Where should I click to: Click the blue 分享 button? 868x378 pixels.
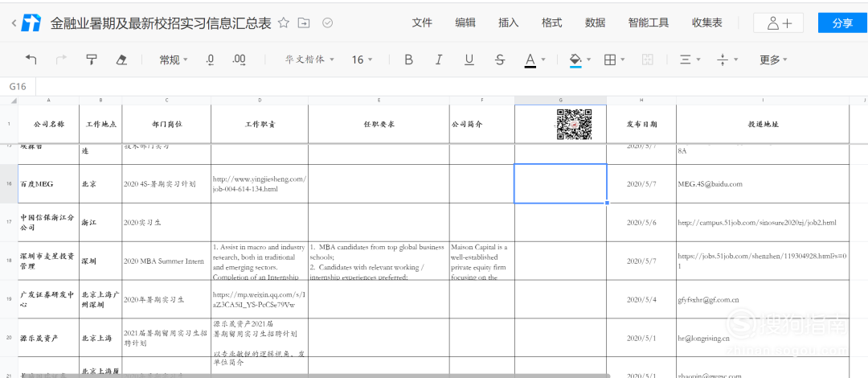click(x=842, y=23)
